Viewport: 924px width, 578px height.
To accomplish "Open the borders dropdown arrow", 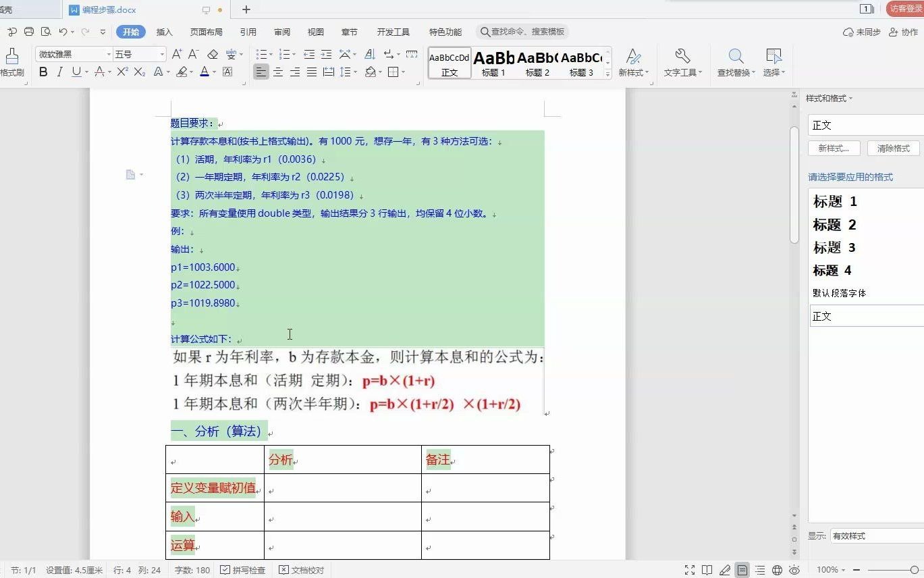I will click(403, 72).
